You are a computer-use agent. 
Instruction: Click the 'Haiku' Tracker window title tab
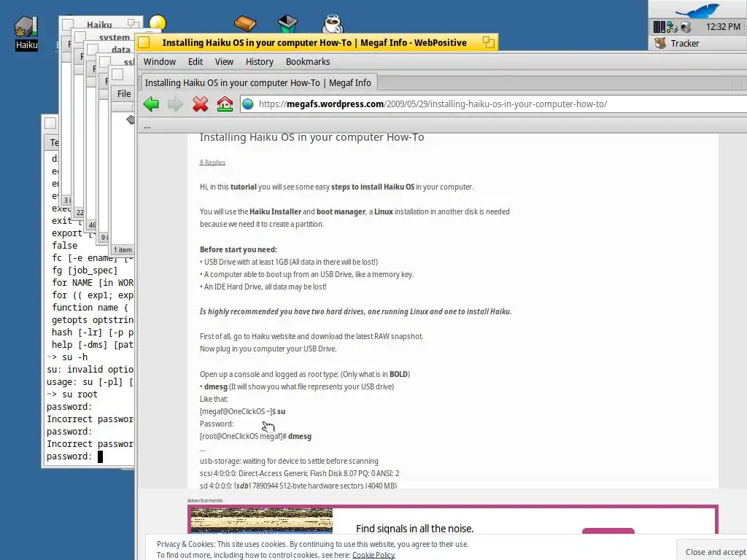(x=99, y=25)
